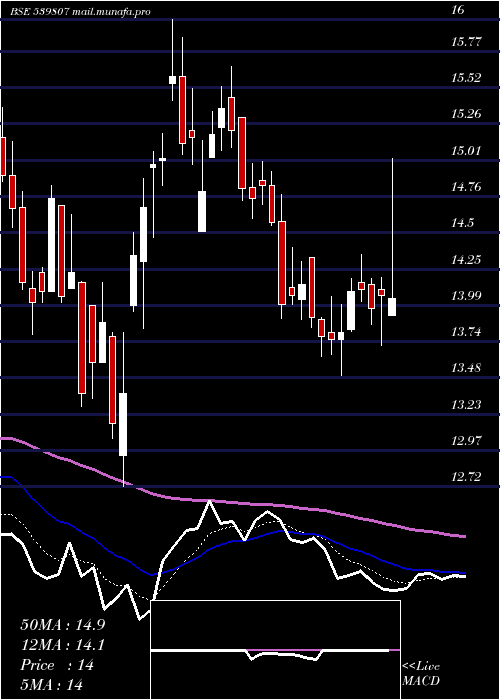Click the 15.77 price axis label
This screenshot has height=700, width=500.
[467, 42]
